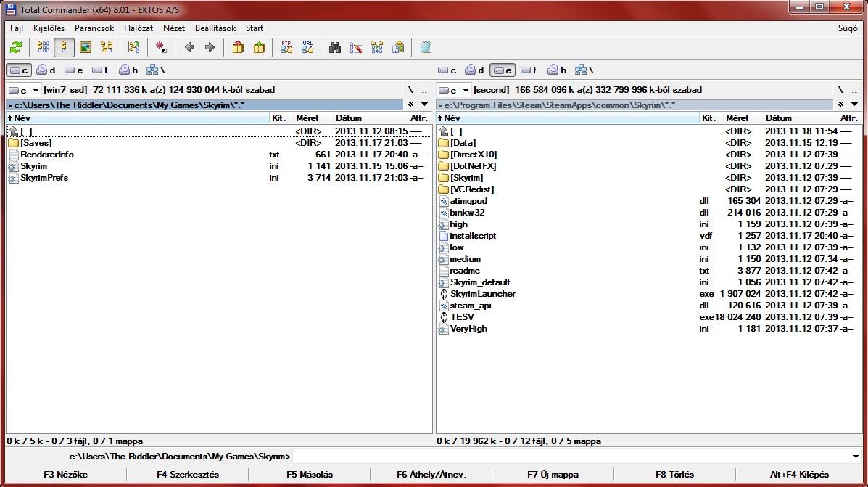The width and height of the screenshot is (868, 487).
Task: Open the synchronize directories icon
Action: tap(377, 48)
